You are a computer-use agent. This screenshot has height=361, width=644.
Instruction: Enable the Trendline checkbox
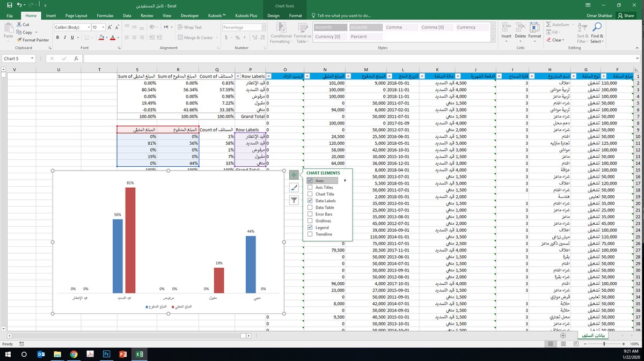point(310,234)
